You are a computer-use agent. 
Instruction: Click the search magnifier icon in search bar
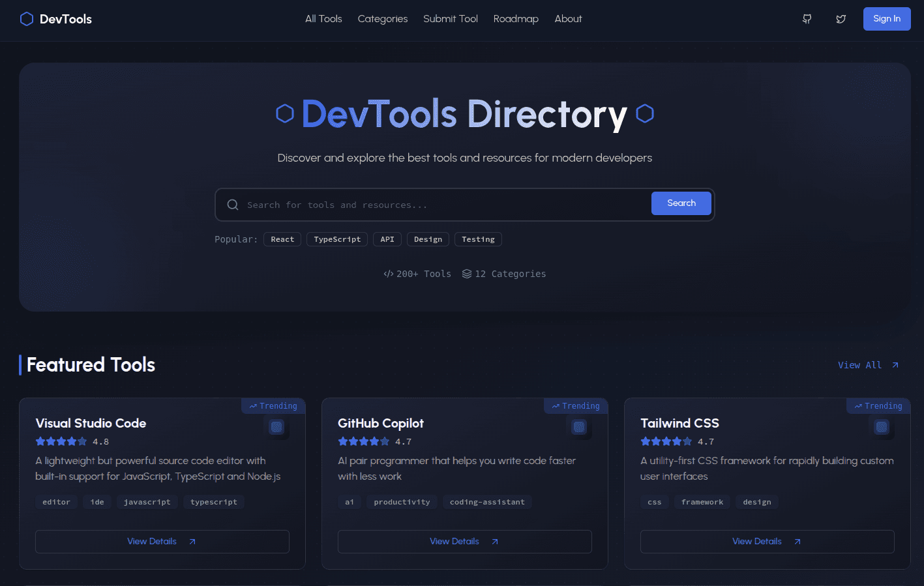pos(233,204)
